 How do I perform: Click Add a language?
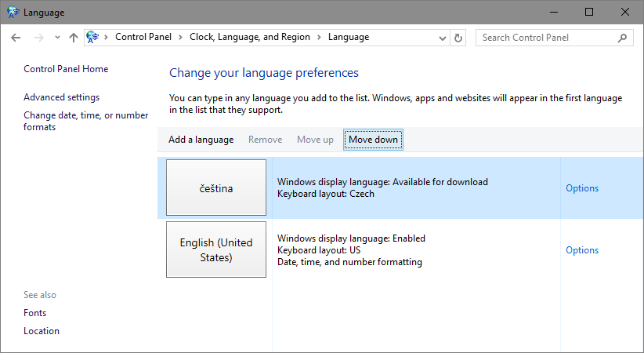(201, 140)
